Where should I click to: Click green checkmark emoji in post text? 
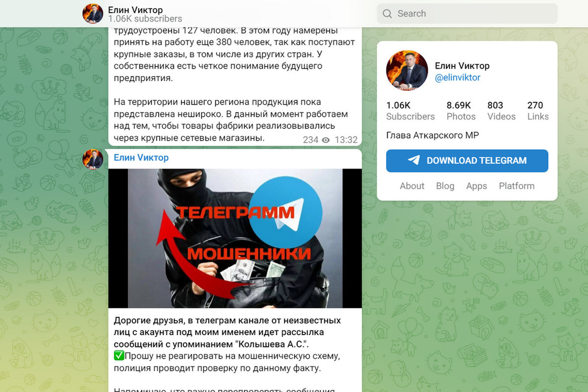[x=119, y=356]
